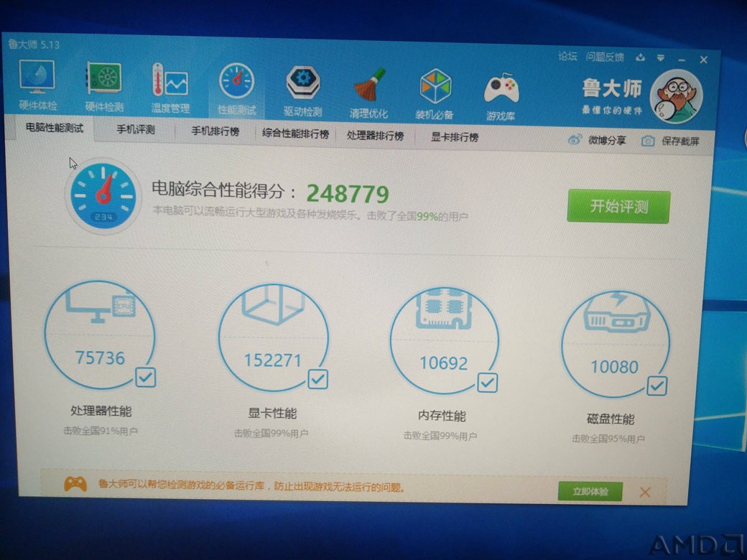Image resolution: width=747 pixels, height=560 pixels.
Task: Uncheck the 内存性能 test checkbox
Action: tap(488, 383)
